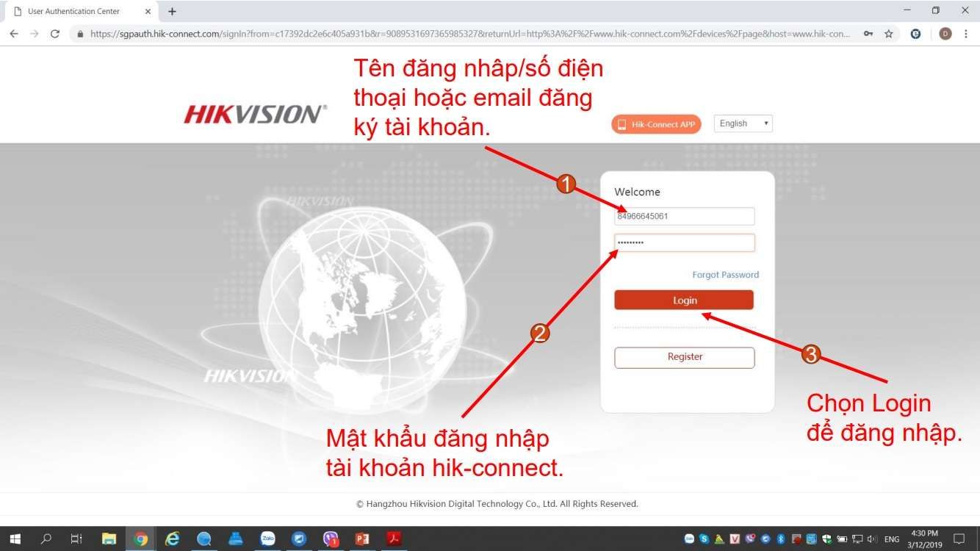This screenshot has height=551, width=980.
Task: Open the saved password key icon
Action: point(868,34)
